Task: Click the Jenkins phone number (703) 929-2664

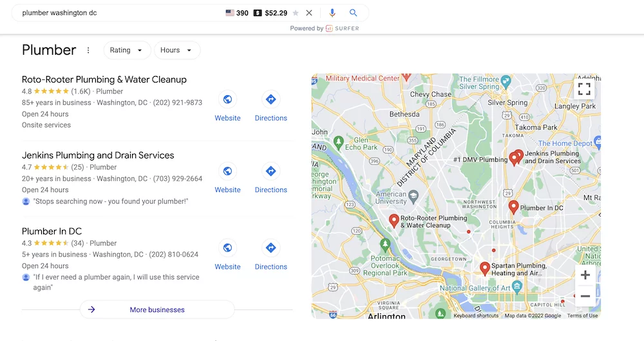Action: [x=178, y=179]
